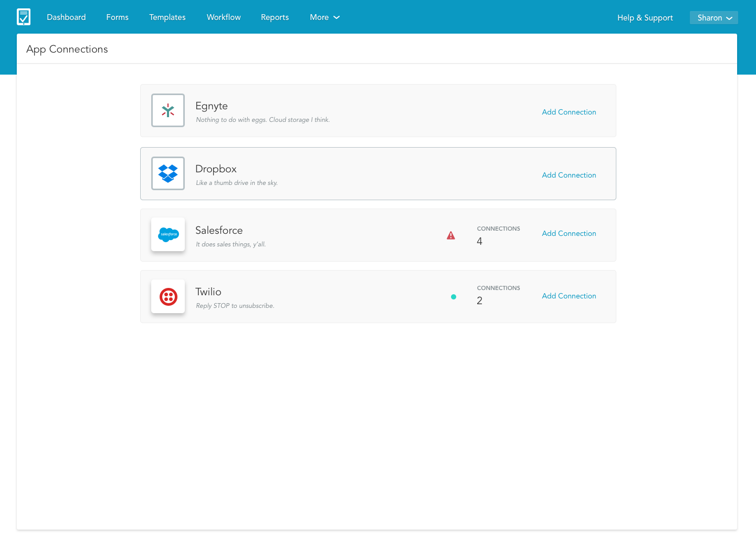
Task: Add Connection for Egnyte
Action: click(569, 112)
